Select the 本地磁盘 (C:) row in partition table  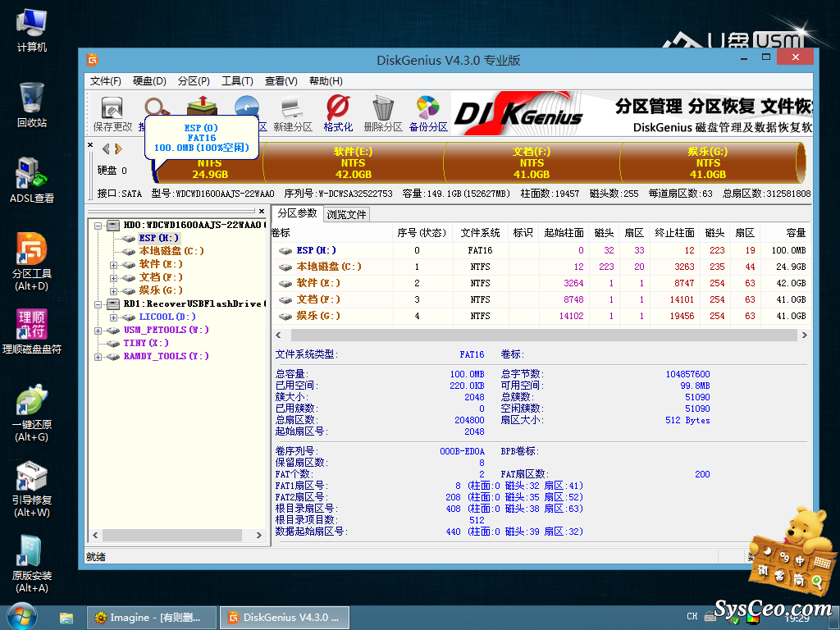tap(540, 267)
